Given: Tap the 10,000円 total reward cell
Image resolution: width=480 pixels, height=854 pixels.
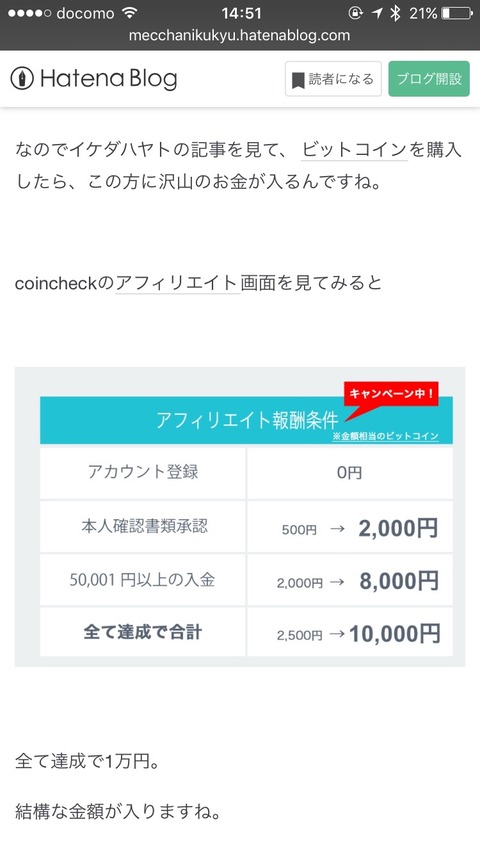Looking at the screenshot, I should pyautogui.click(x=350, y=633).
